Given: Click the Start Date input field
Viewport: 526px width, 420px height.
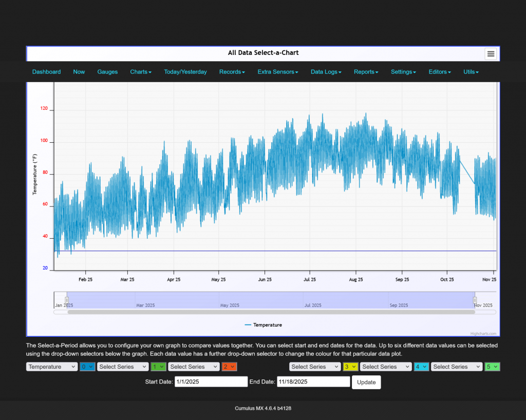Looking at the screenshot, I should point(211,381).
